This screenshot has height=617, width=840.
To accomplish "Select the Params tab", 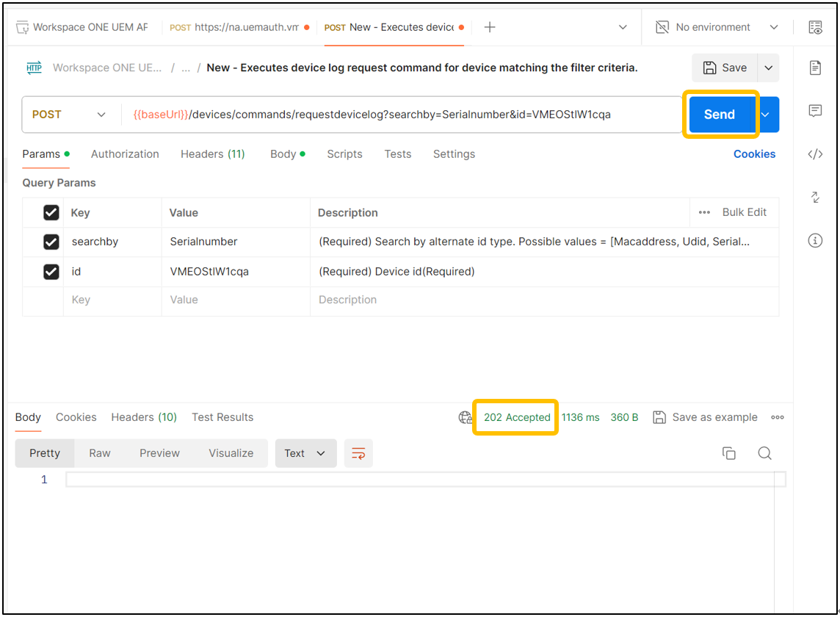I will 46,154.
